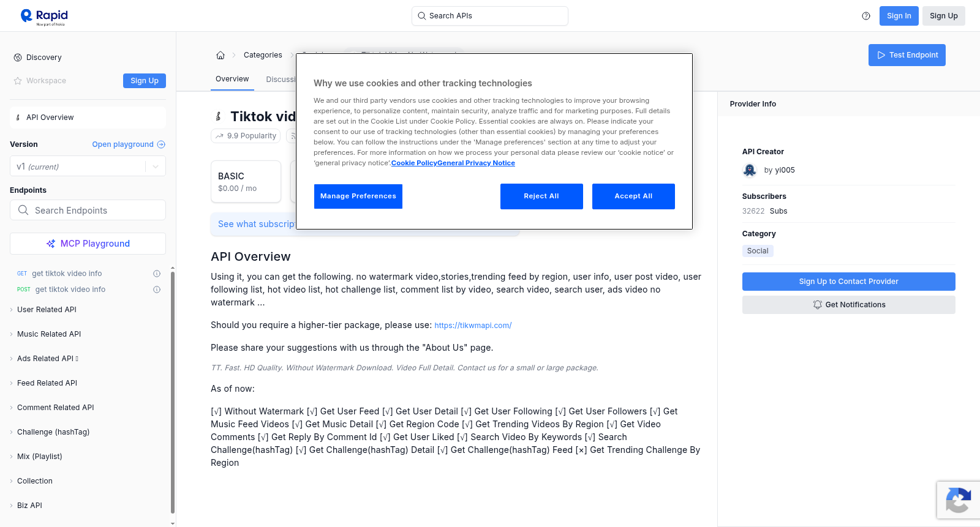Click Sign Up in top header

944,16
